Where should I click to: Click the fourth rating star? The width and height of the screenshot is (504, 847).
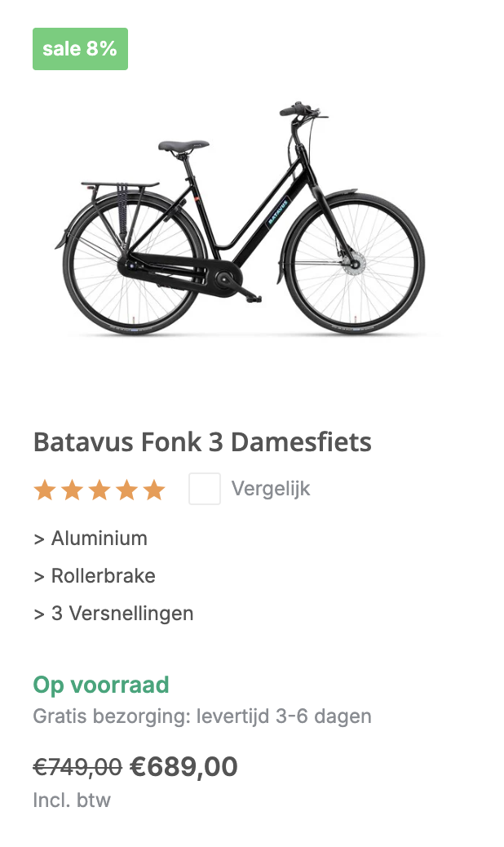click(x=126, y=490)
